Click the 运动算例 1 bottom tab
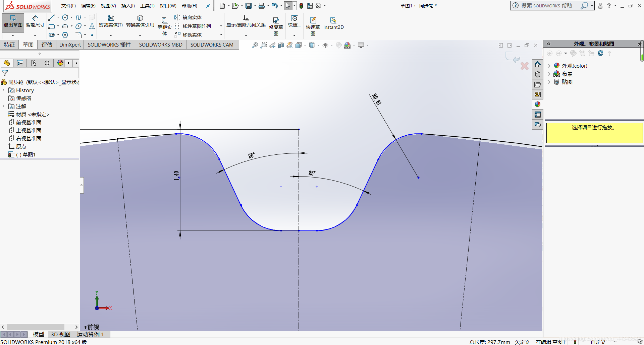Image resolution: width=644 pixels, height=345 pixels. point(90,334)
